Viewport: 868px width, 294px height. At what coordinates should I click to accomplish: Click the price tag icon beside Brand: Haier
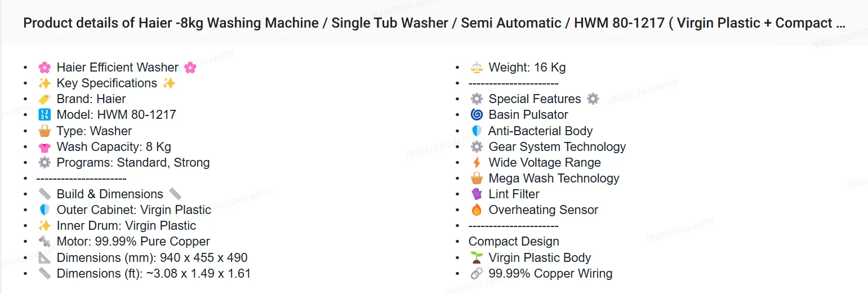pyautogui.click(x=44, y=99)
